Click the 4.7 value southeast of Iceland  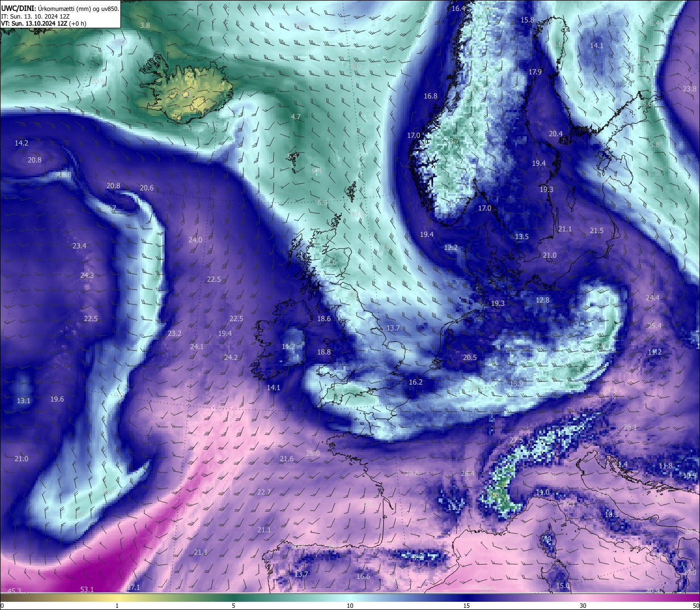click(296, 117)
